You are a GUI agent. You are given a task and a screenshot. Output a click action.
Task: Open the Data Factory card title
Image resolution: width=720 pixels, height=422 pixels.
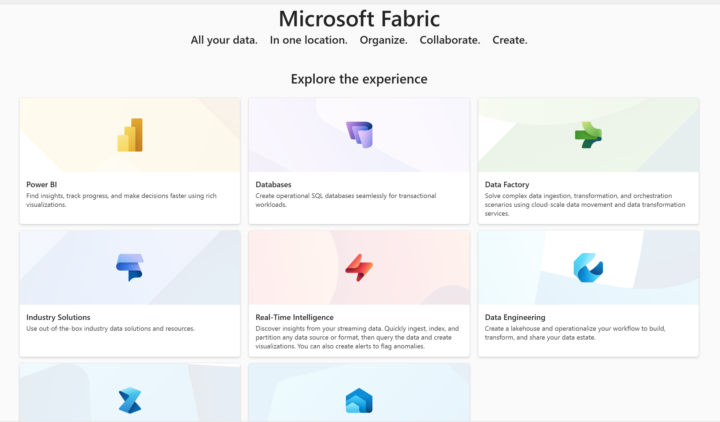(x=507, y=185)
